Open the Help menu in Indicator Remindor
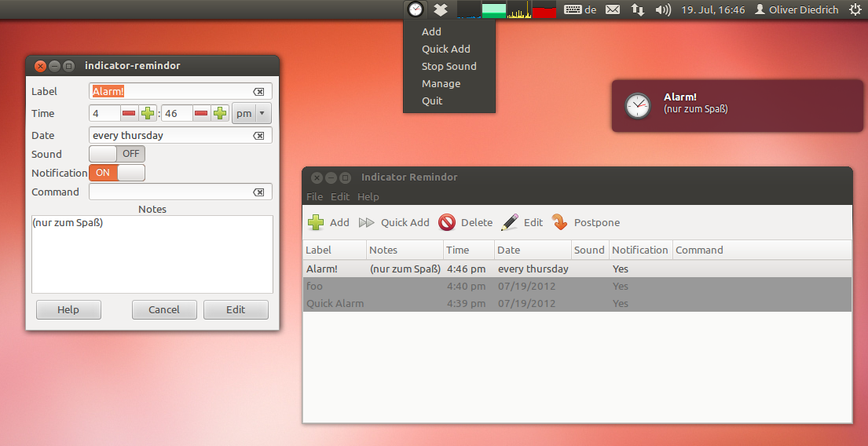Screen dimensions: 868x446 coord(368,196)
